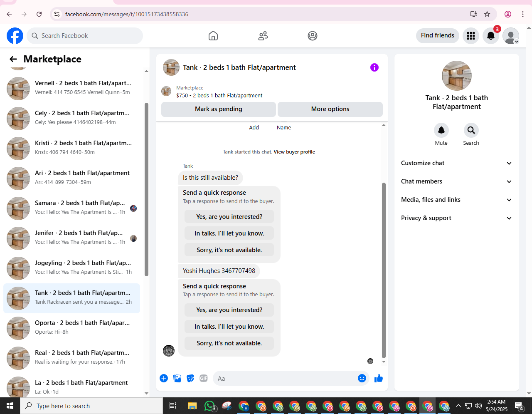Choose a sticker icon in composer

coord(190,378)
